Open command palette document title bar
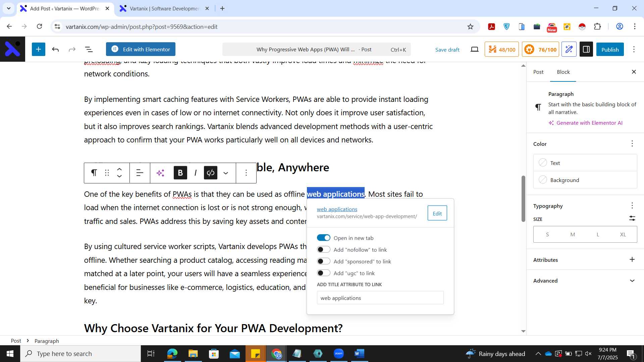644x362 pixels. click(316, 50)
